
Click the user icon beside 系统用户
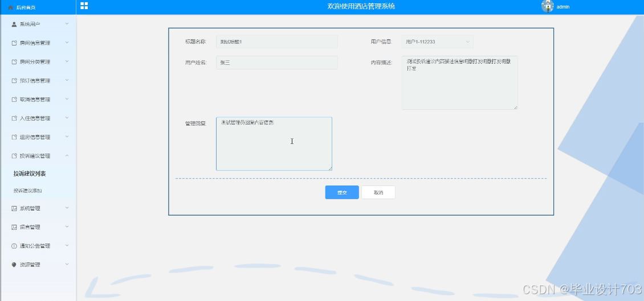(x=14, y=24)
